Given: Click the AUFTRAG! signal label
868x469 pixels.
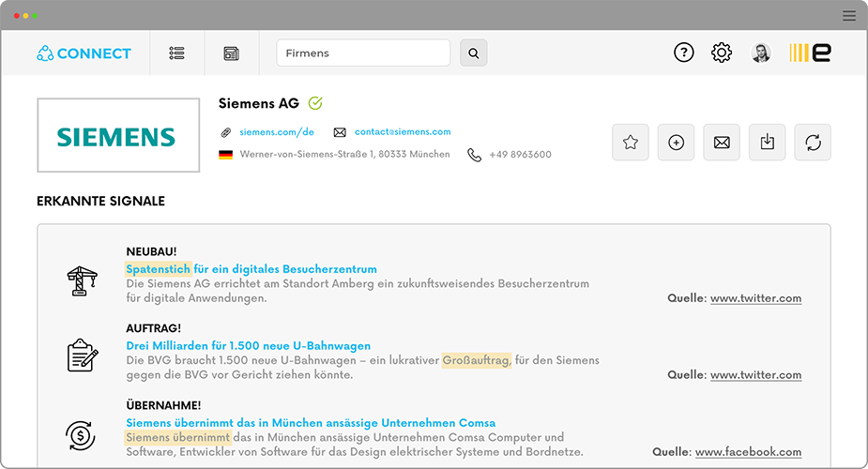Looking at the screenshot, I should [153, 328].
